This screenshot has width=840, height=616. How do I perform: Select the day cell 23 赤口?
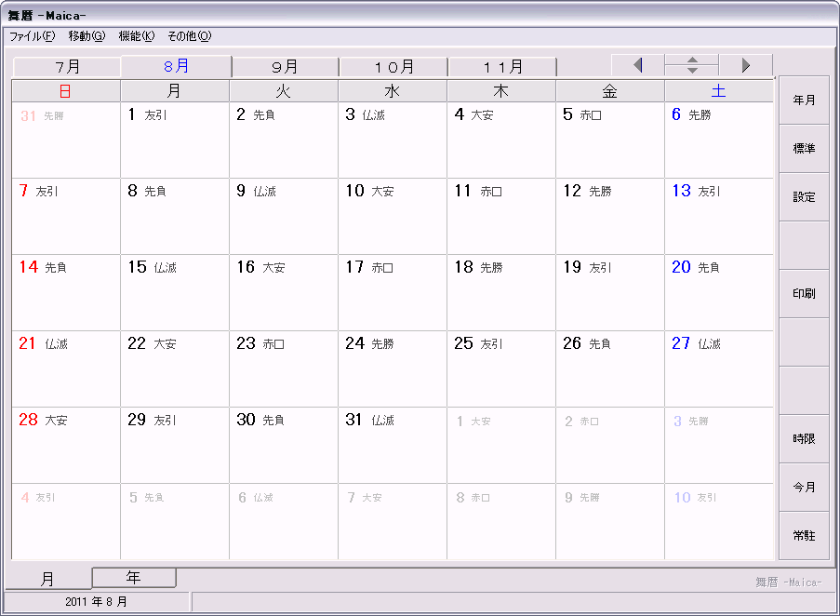pyautogui.click(x=284, y=369)
